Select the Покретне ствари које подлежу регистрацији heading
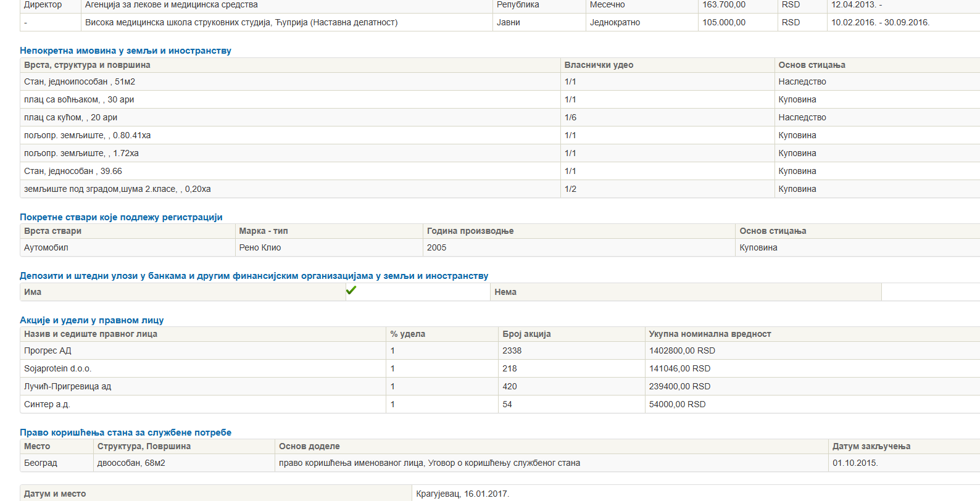Viewport: 980px width, 501px height. click(121, 217)
